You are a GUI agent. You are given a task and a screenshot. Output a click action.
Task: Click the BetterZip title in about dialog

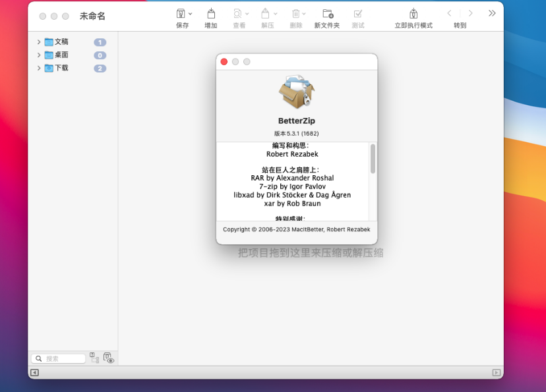[x=297, y=121]
